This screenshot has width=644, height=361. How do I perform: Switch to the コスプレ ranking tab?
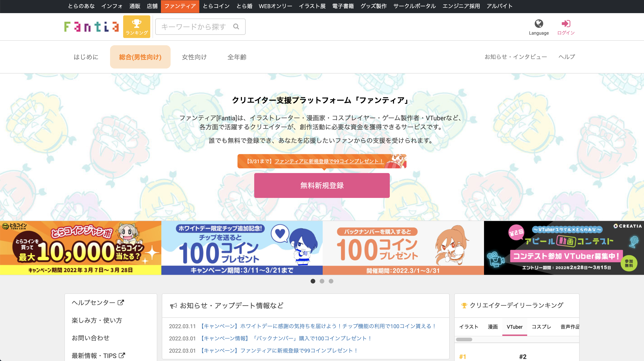(x=541, y=327)
